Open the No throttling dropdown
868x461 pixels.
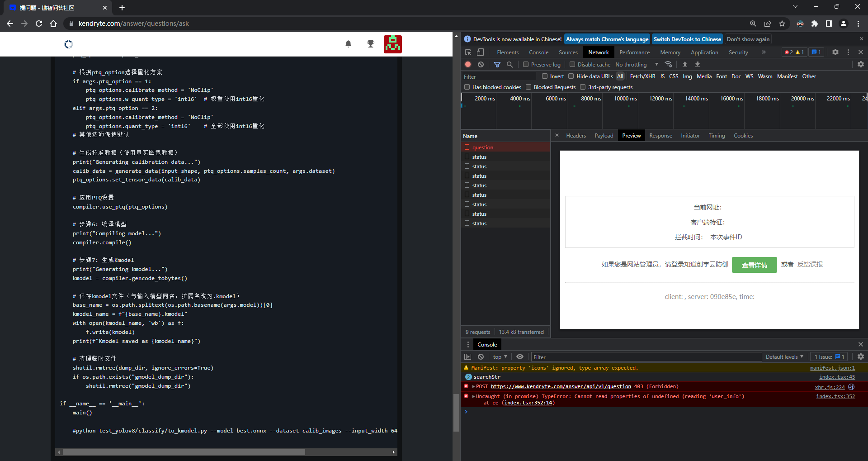(637, 65)
